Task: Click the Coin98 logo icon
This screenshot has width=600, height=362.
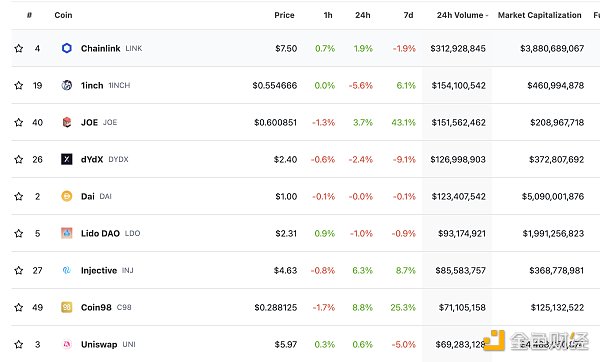Action: pyautogui.click(x=67, y=307)
